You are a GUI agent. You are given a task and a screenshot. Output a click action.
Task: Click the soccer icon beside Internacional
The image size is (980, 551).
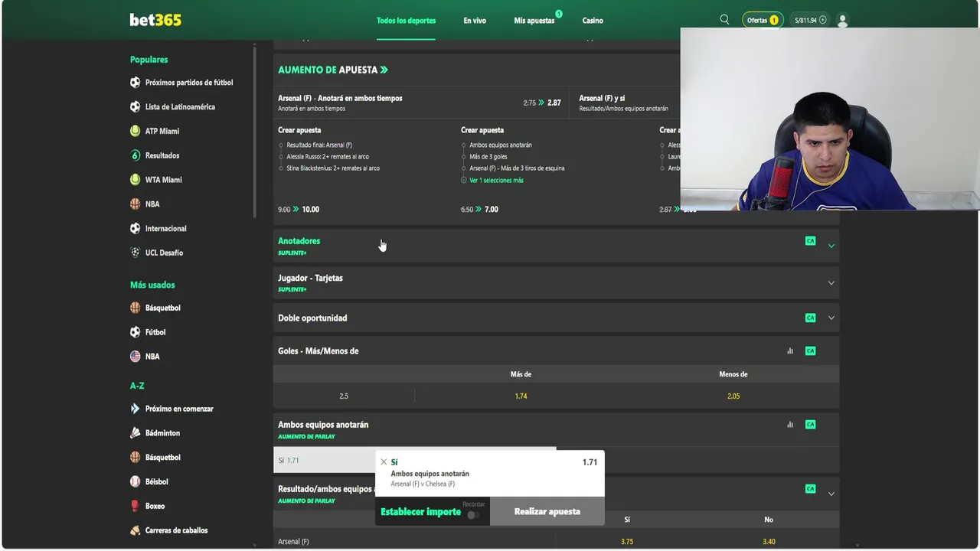[x=136, y=229]
